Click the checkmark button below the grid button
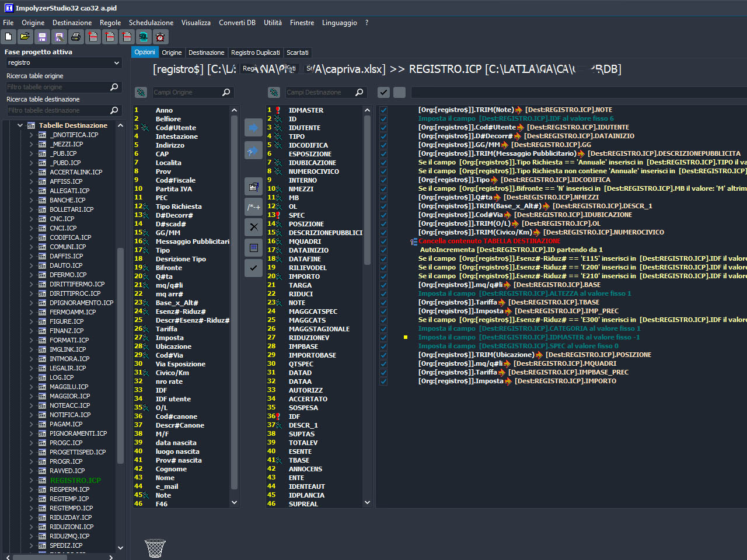 pos(253,268)
